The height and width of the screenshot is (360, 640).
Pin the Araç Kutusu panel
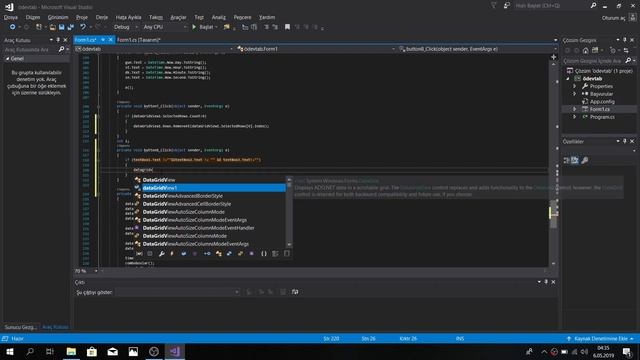[x=58, y=40]
